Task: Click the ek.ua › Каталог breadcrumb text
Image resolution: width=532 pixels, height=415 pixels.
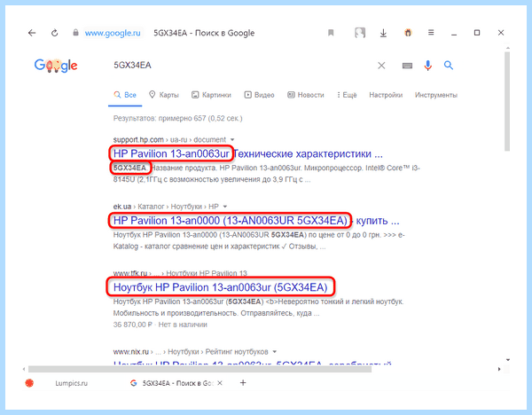Action: click(139, 207)
